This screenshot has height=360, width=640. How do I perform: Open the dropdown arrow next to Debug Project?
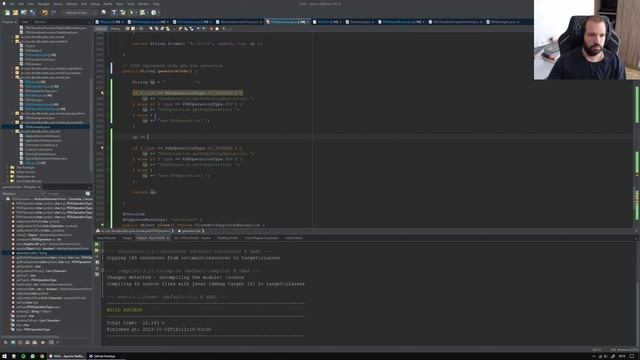147,13
